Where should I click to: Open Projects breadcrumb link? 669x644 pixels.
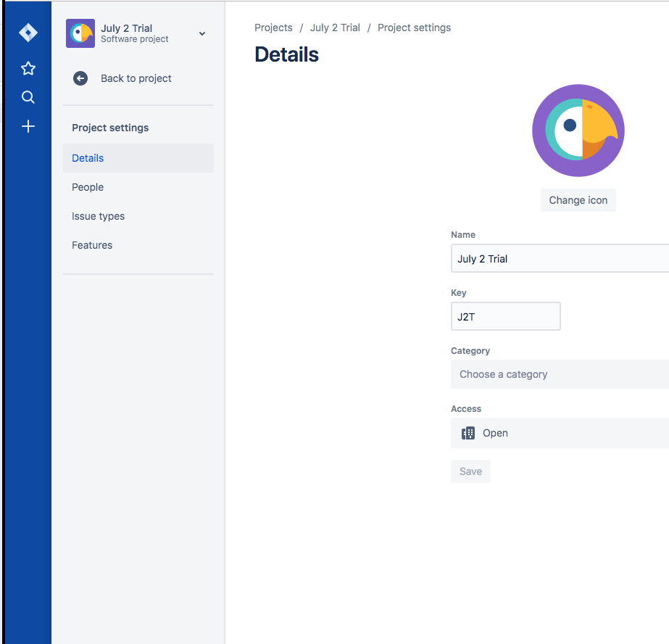point(273,28)
